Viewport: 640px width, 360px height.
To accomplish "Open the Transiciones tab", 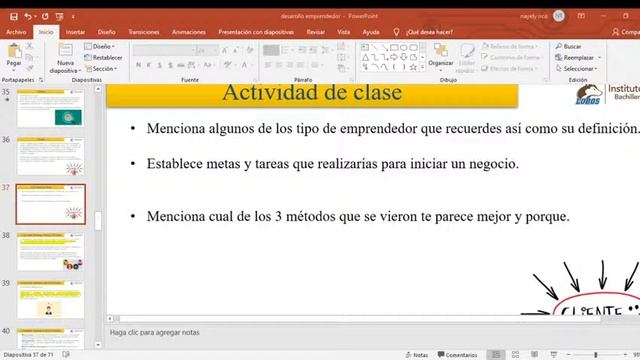I will (144, 32).
